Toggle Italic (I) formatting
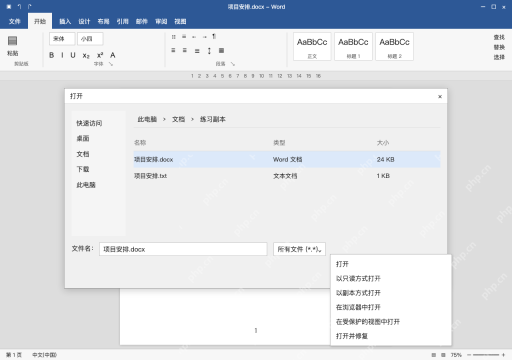This screenshot has width=512, height=360. (x=62, y=55)
